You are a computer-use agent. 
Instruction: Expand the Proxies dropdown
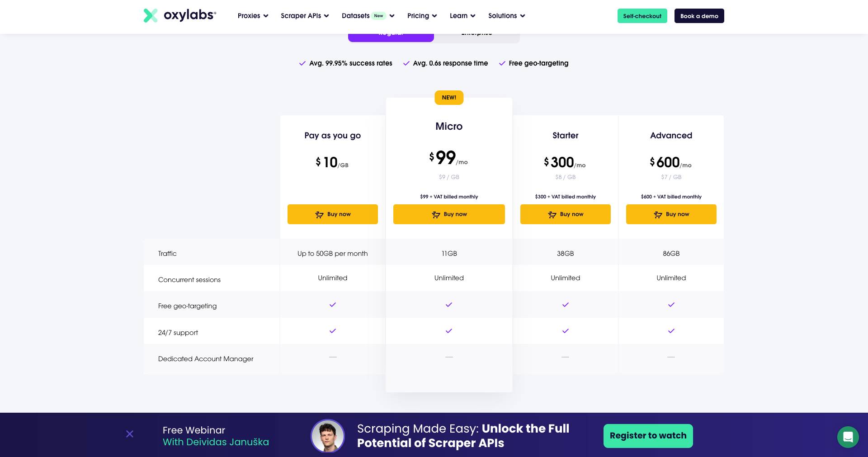tap(252, 15)
